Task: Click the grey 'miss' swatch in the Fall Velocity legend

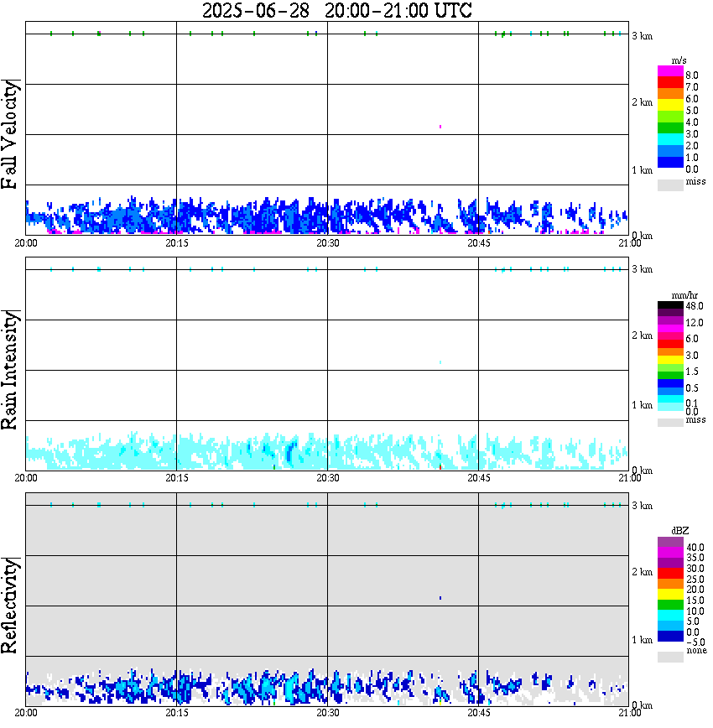Action: point(670,185)
